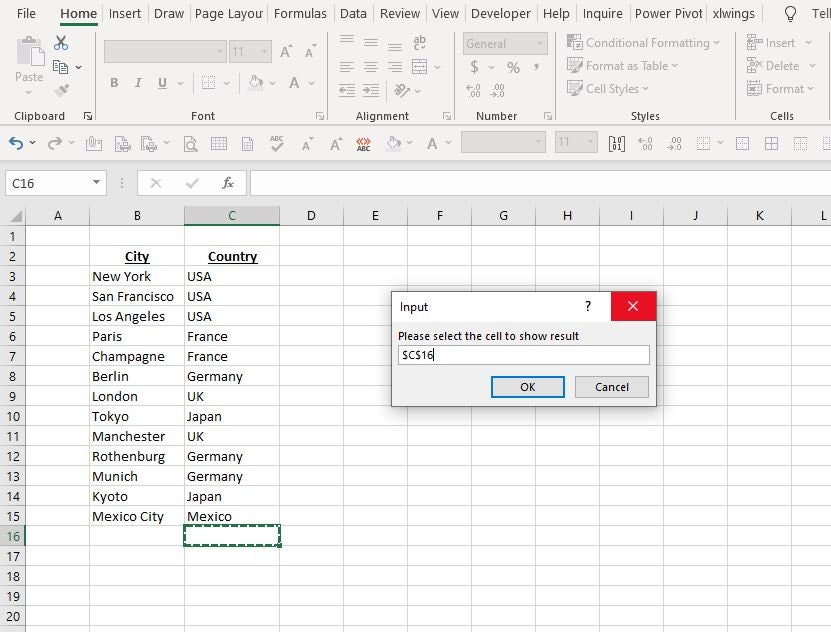831x632 pixels.
Task: Switch to the Formulas tab
Action: click(x=300, y=13)
